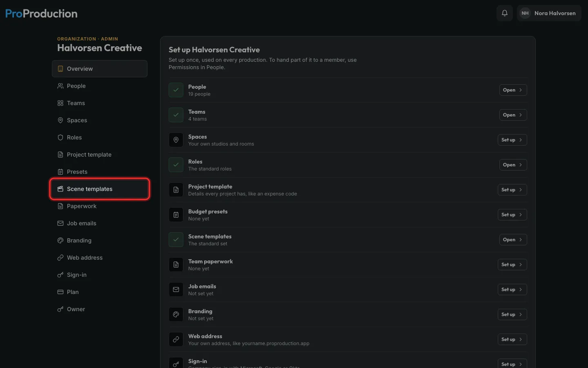
Task: Click the NH avatar of Nora Halvorsen
Action: [525, 13]
